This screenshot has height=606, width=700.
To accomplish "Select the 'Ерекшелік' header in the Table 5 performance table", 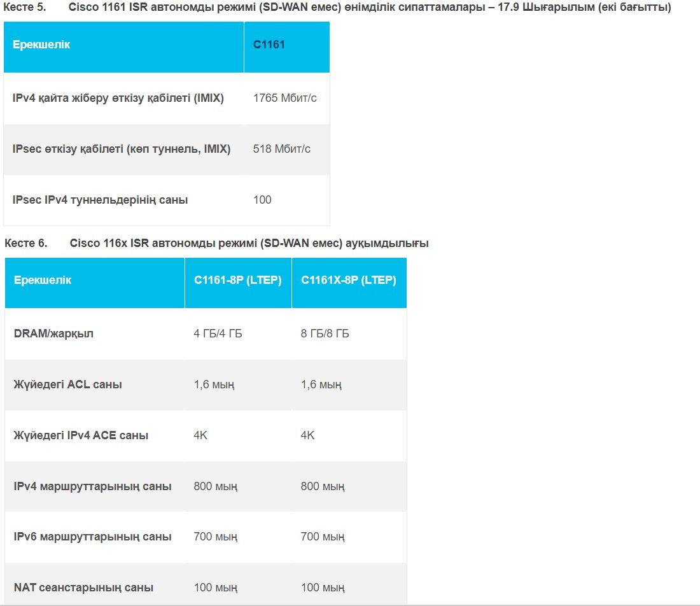I will 41,45.
